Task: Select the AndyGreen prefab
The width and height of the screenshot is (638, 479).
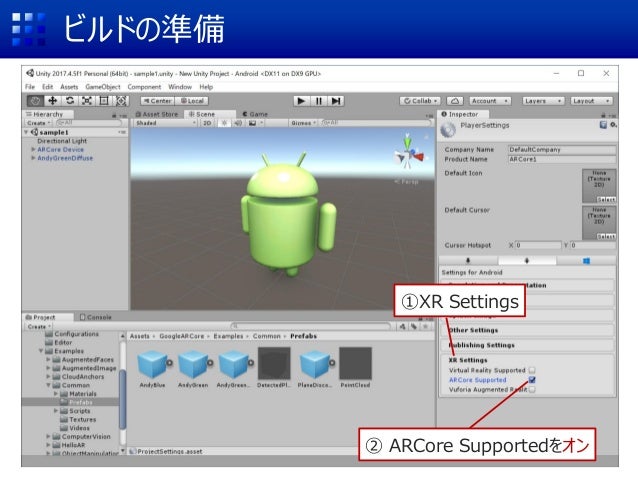Action: pyautogui.click(x=193, y=367)
